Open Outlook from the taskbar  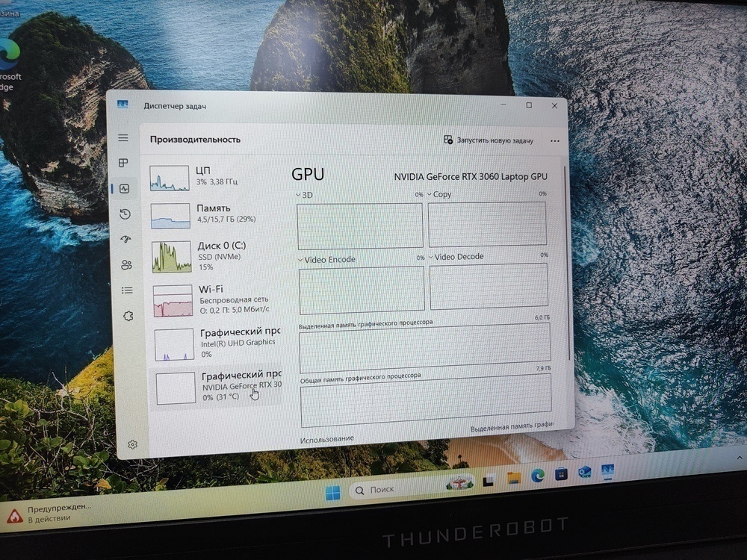585,473
